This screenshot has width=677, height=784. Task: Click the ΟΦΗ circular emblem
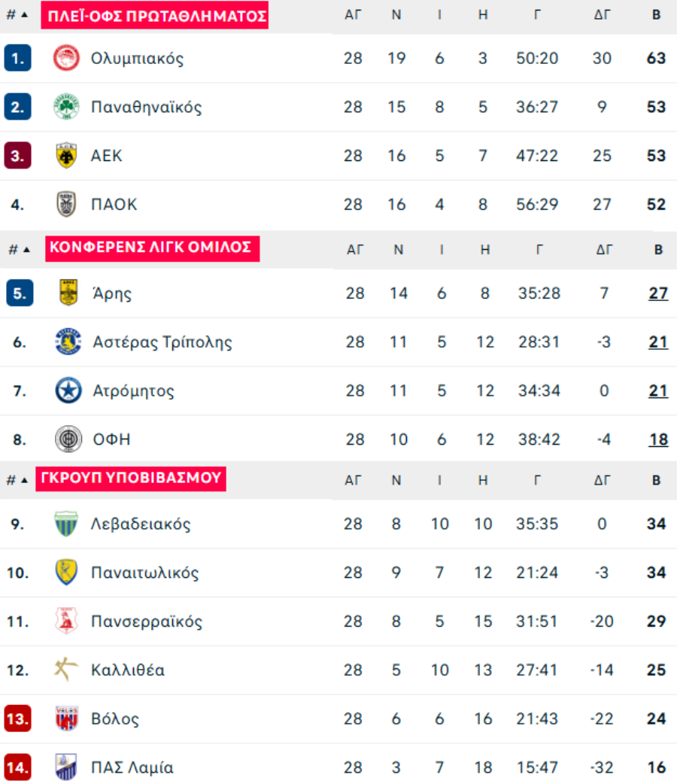pyautogui.click(x=68, y=439)
